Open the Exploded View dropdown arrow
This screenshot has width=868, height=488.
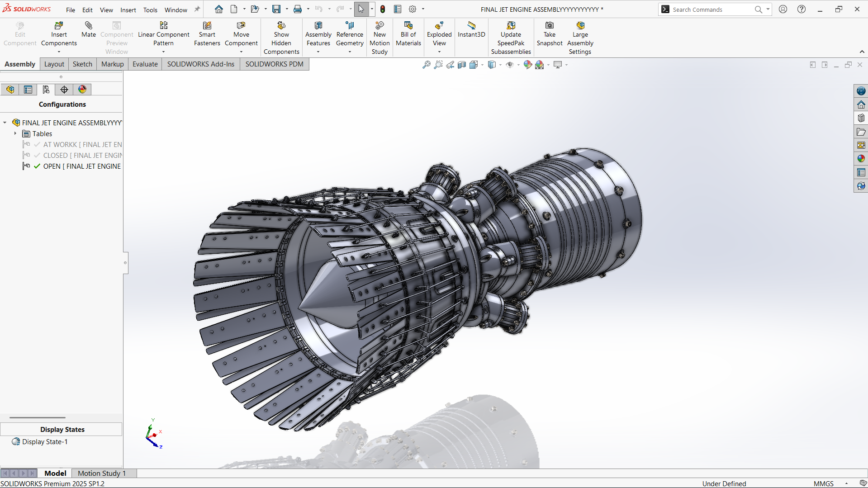(439, 52)
